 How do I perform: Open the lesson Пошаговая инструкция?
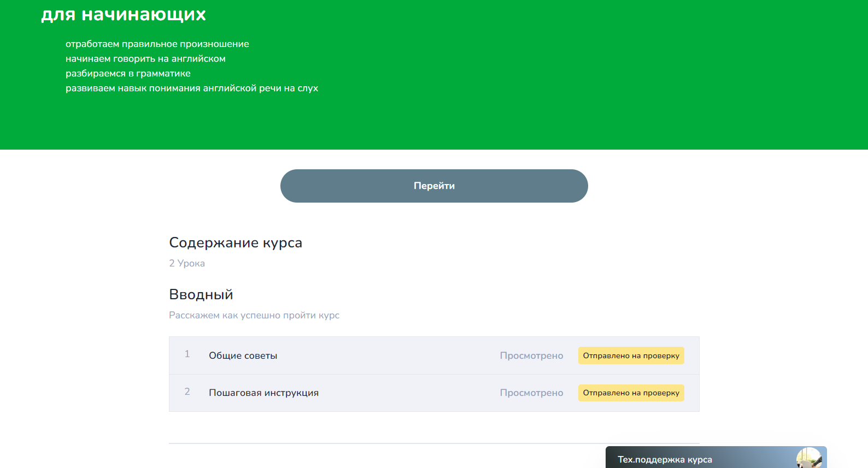[x=263, y=393]
